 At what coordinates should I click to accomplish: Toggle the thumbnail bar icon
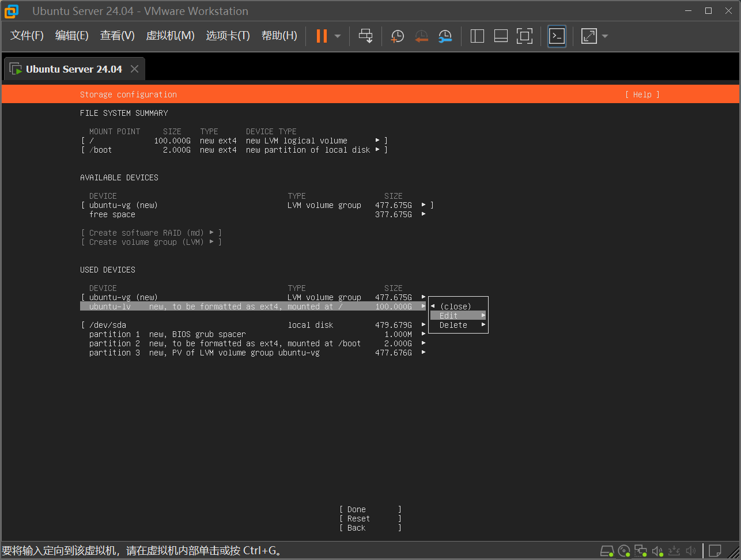(x=501, y=36)
